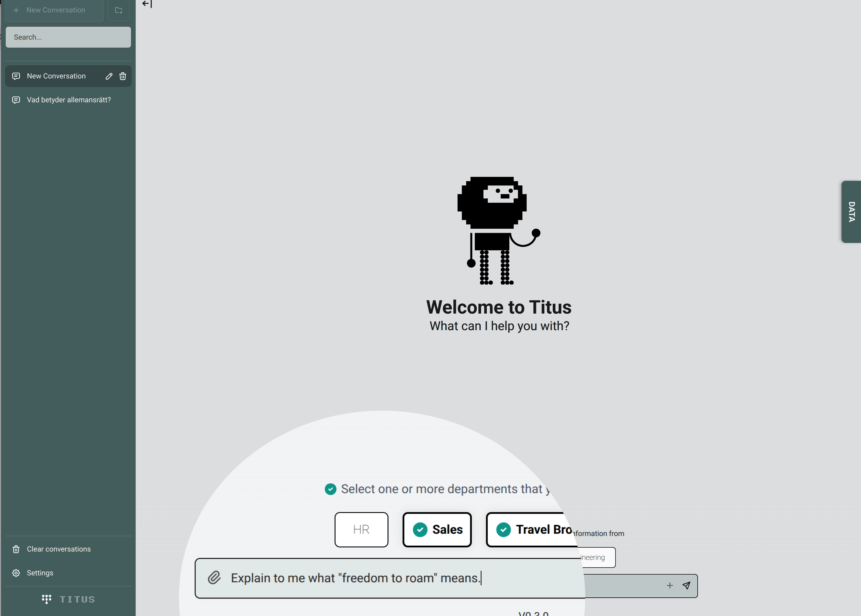Click the send message paper plane icon

686,585
